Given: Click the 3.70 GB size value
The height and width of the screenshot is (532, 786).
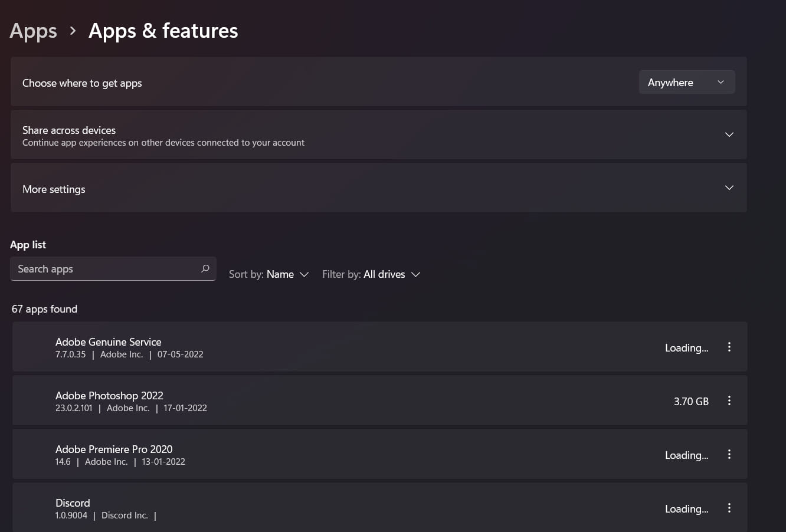Looking at the screenshot, I should (x=691, y=401).
